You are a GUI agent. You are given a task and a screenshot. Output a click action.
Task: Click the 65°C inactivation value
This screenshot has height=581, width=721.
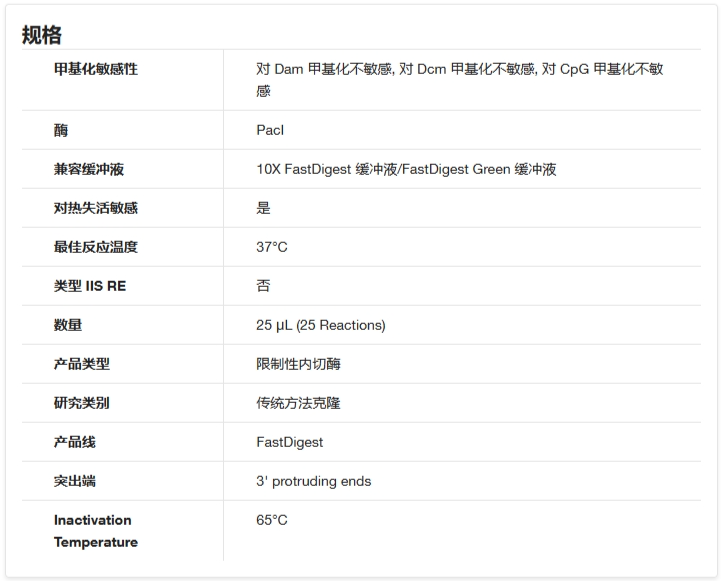pyautogui.click(x=272, y=520)
